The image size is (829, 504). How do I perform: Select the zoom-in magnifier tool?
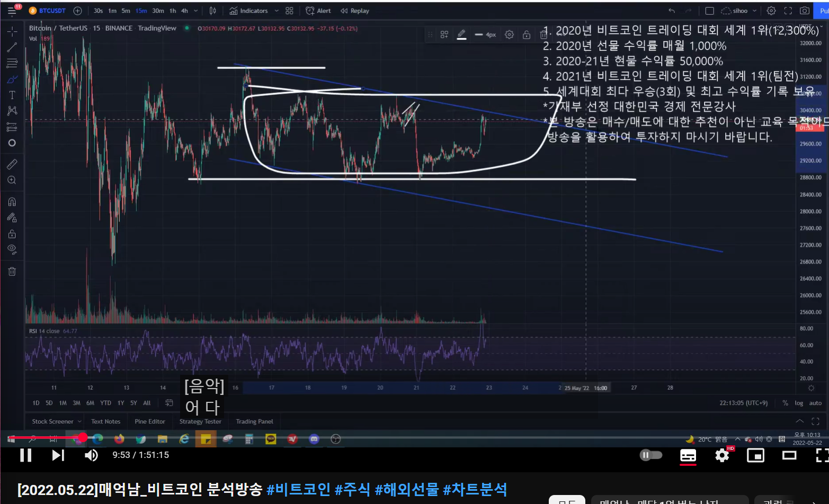click(x=12, y=180)
